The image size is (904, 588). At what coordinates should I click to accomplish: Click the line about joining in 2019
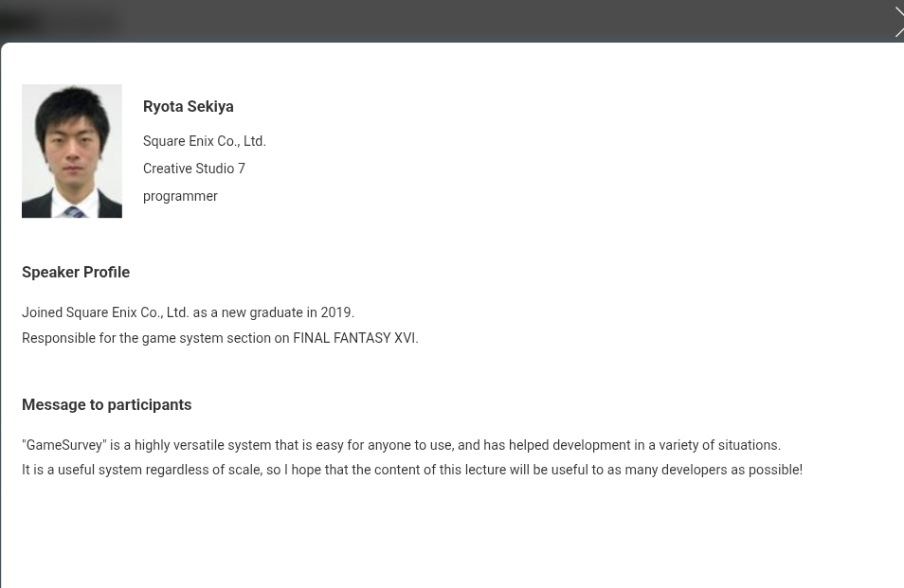[188, 312]
